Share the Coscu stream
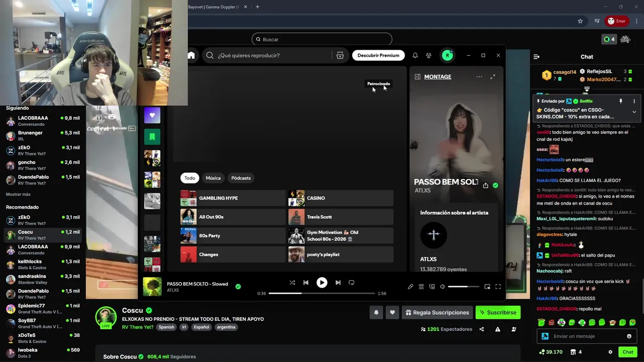The image size is (644, 362). tap(481, 329)
